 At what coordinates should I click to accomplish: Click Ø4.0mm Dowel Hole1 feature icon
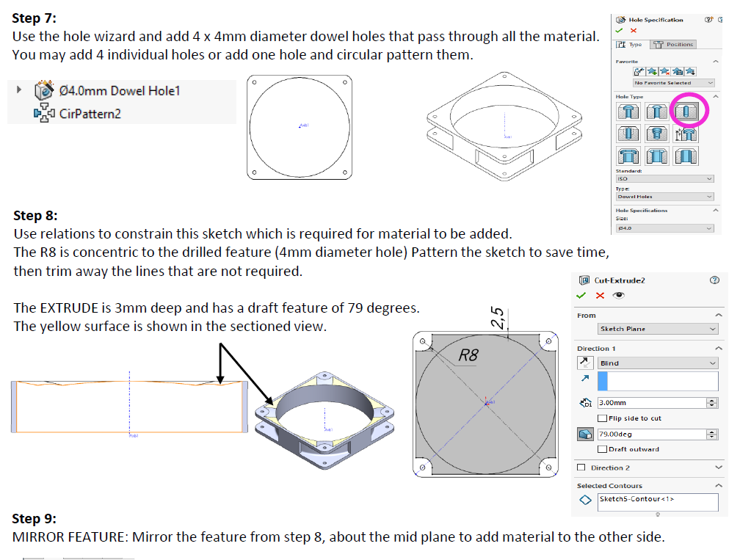click(x=44, y=90)
